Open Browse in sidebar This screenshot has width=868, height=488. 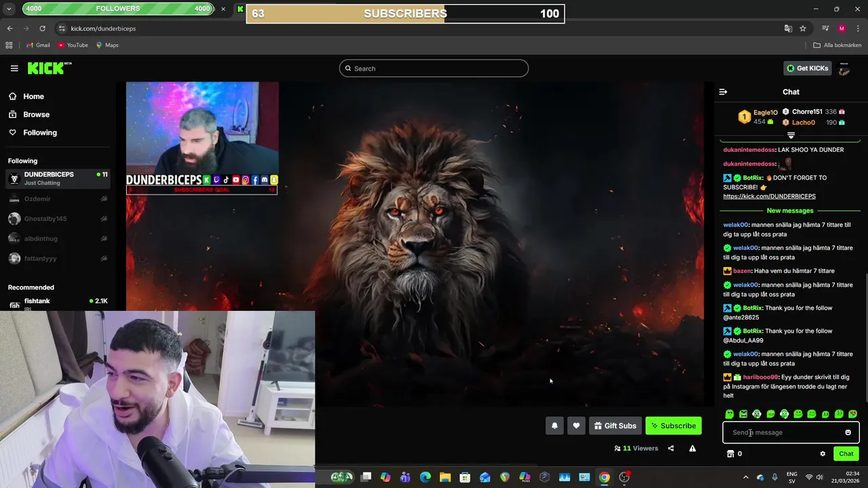36,115
